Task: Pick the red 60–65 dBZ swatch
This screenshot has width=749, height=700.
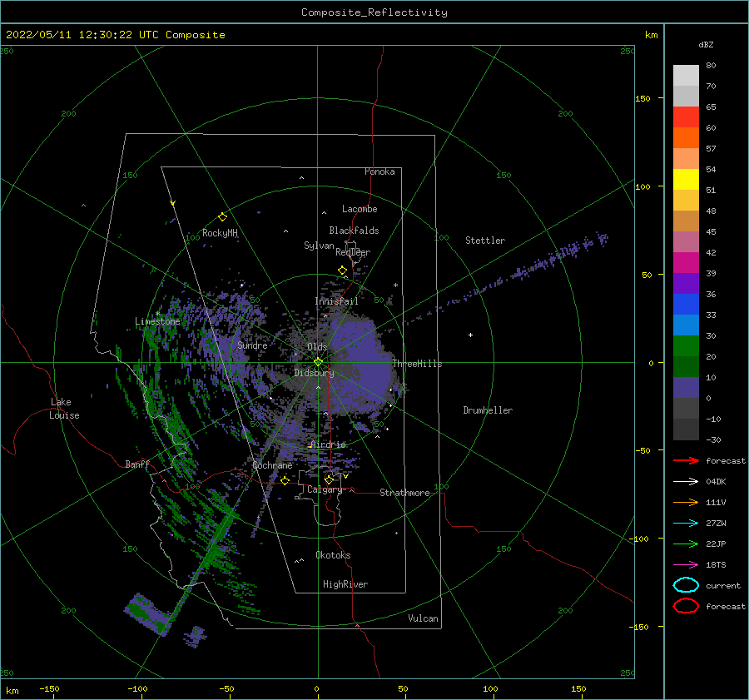Action: [x=686, y=117]
